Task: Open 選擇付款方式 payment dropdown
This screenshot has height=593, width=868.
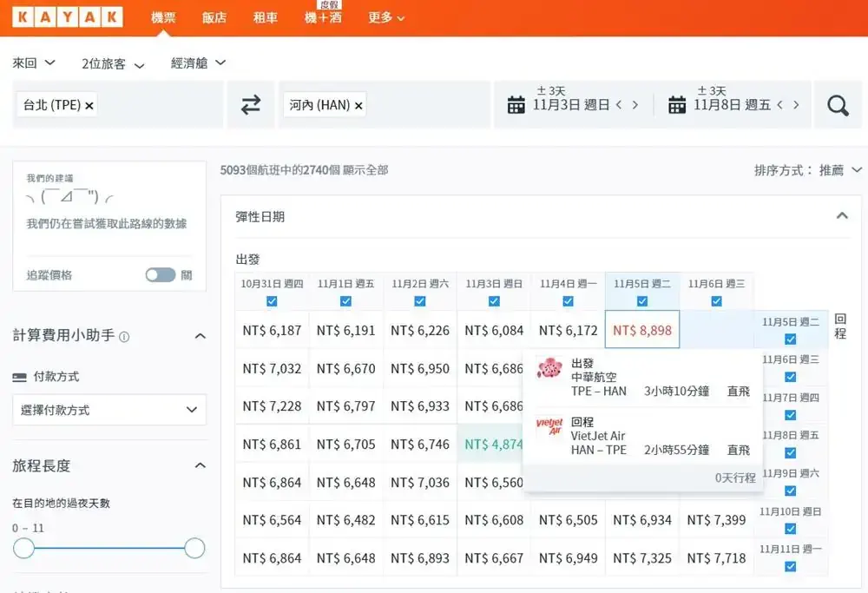Action: (x=109, y=410)
